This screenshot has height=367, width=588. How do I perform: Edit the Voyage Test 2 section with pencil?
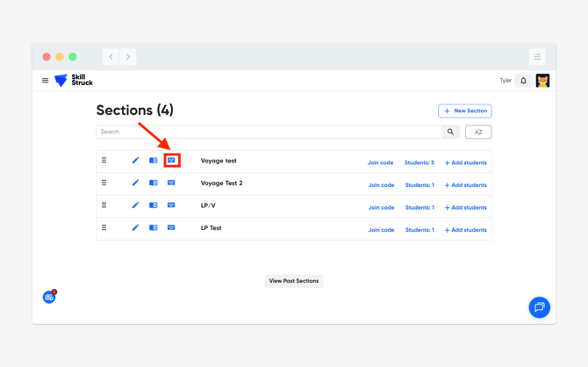[x=135, y=183]
